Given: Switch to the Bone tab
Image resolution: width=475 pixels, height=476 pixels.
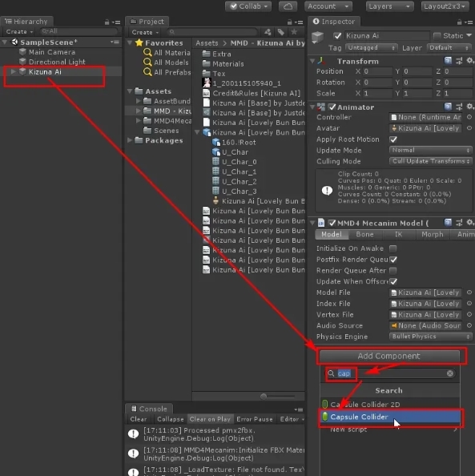Looking at the screenshot, I should [x=364, y=234].
